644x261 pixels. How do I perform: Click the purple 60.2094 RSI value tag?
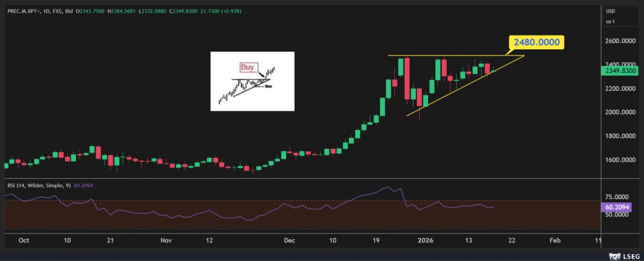pyautogui.click(x=617, y=207)
